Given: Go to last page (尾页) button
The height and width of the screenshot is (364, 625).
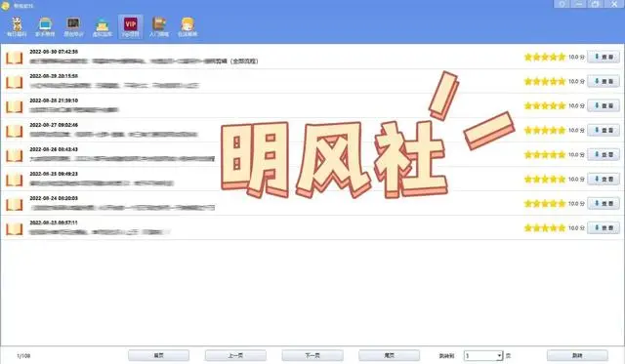Looking at the screenshot, I should (389, 355).
